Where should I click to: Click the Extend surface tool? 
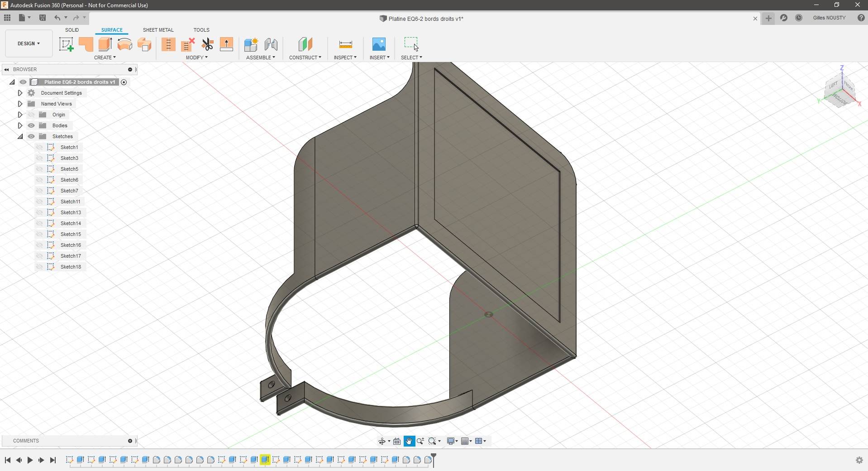[x=226, y=44]
